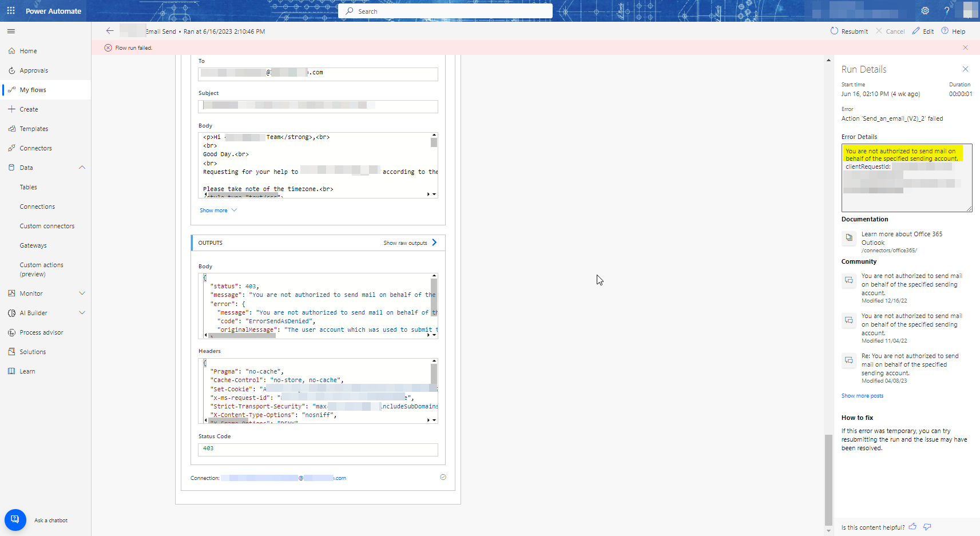Open the app launcher waffle menu
Screen dimensions: 980x536
[x=10, y=10]
